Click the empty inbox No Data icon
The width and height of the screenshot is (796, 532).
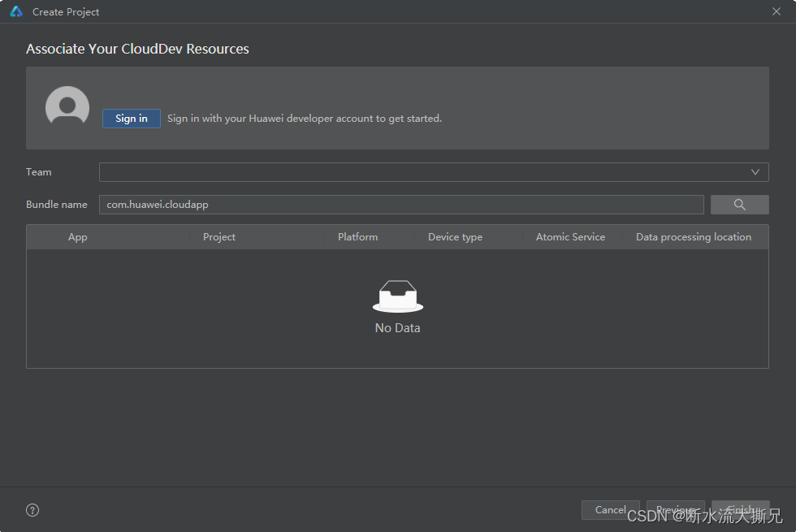click(x=398, y=296)
